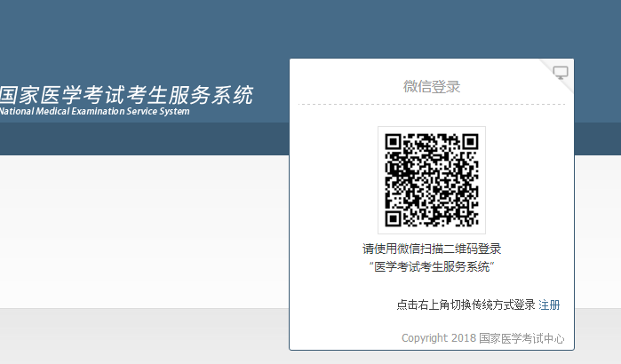Click the QR code's top-left finder square
The image size is (621, 364).
pyautogui.click(x=394, y=142)
